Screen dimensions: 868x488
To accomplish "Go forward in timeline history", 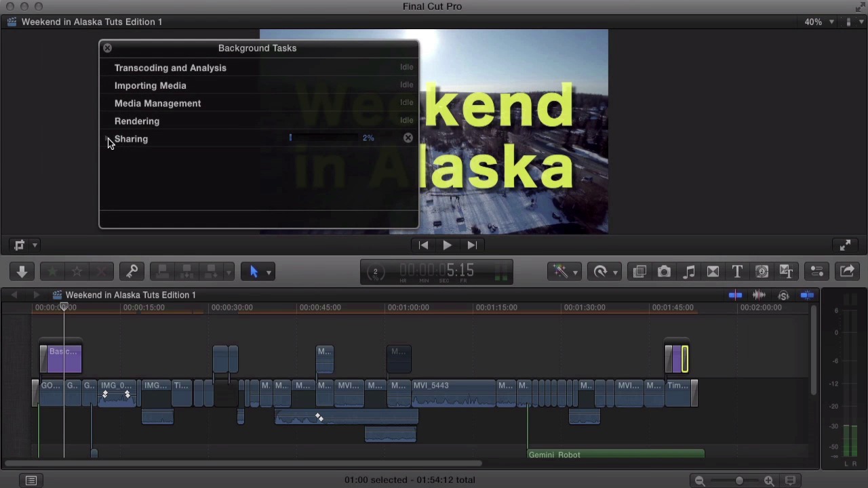I will 36,295.
